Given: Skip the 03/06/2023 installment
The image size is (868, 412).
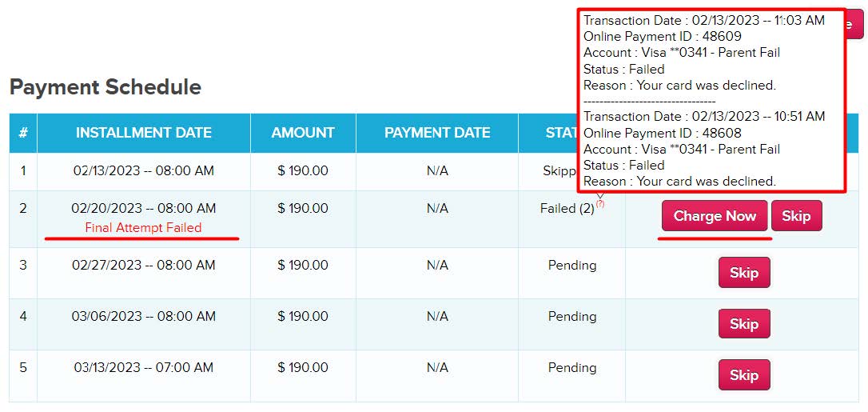Looking at the screenshot, I should pyautogui.click(x=743, y=324).
